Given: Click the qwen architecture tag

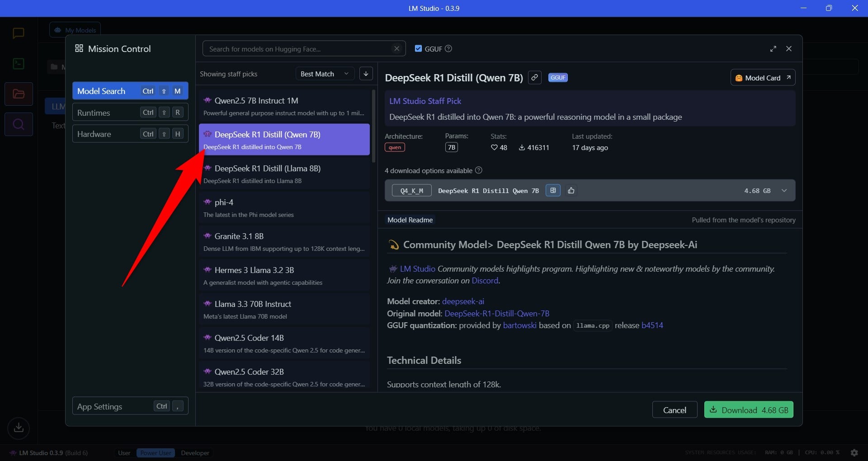Looking at the screenshot, I should pyautogui.click(x=395, y=147).
